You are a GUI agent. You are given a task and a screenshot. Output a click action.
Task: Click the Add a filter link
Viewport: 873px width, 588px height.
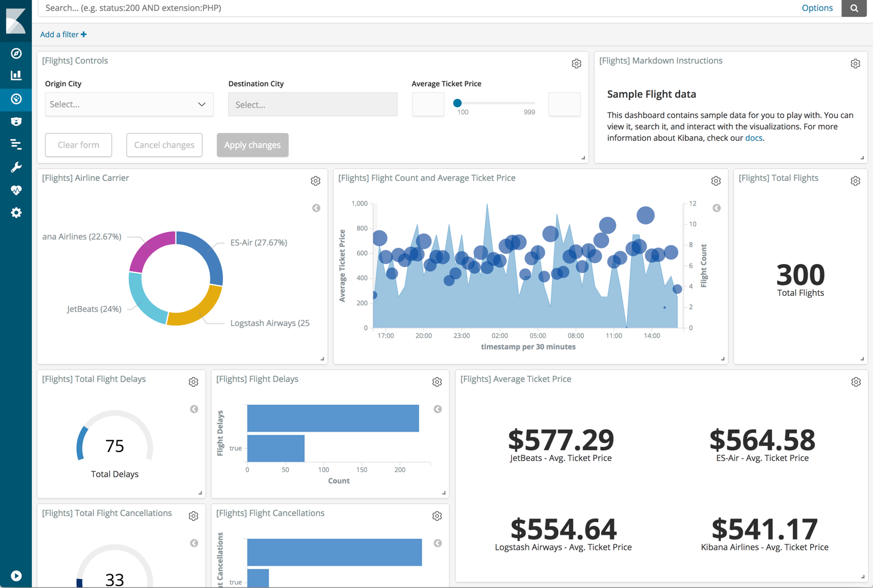[x=63, y=34]
